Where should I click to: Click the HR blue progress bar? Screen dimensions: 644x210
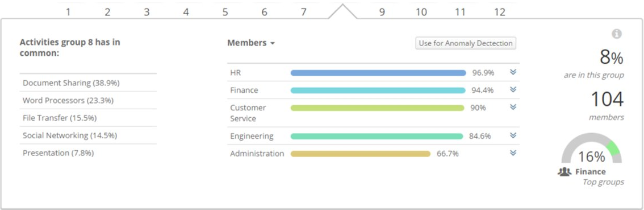[378, 73]
